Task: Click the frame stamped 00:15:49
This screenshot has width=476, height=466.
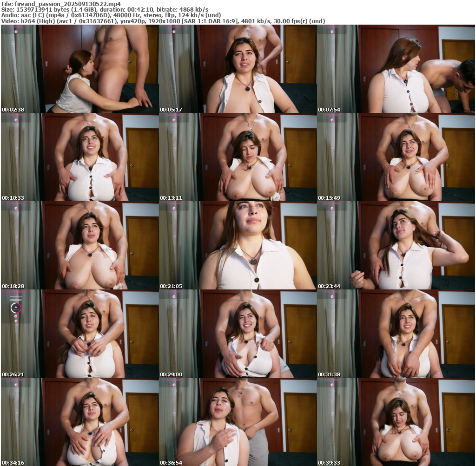Action: click(396, 157)
